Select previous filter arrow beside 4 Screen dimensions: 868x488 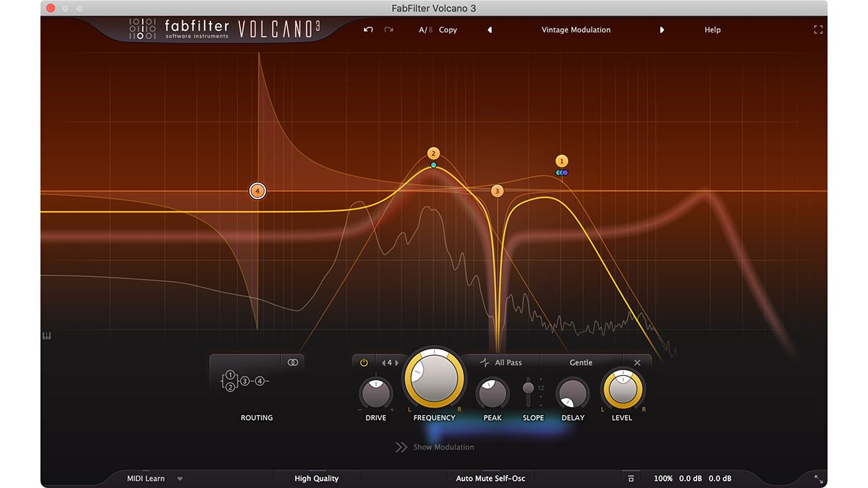tap(383, 363)
